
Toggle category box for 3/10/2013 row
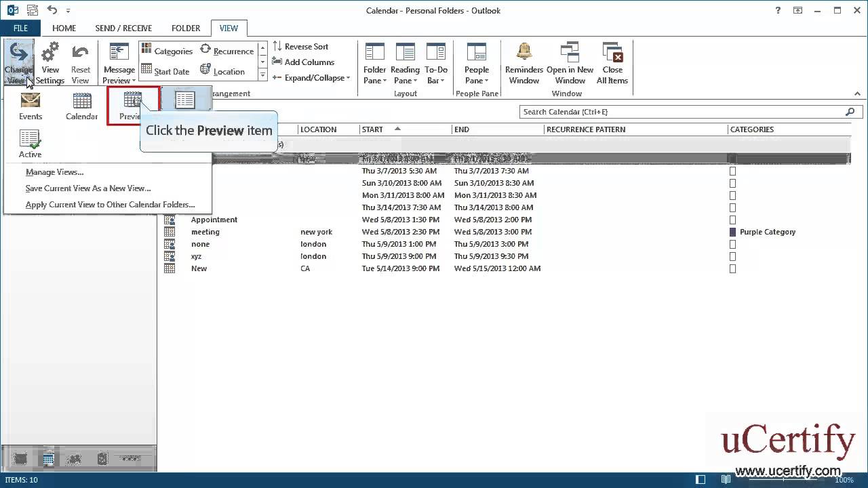click(x=732, y=183)
